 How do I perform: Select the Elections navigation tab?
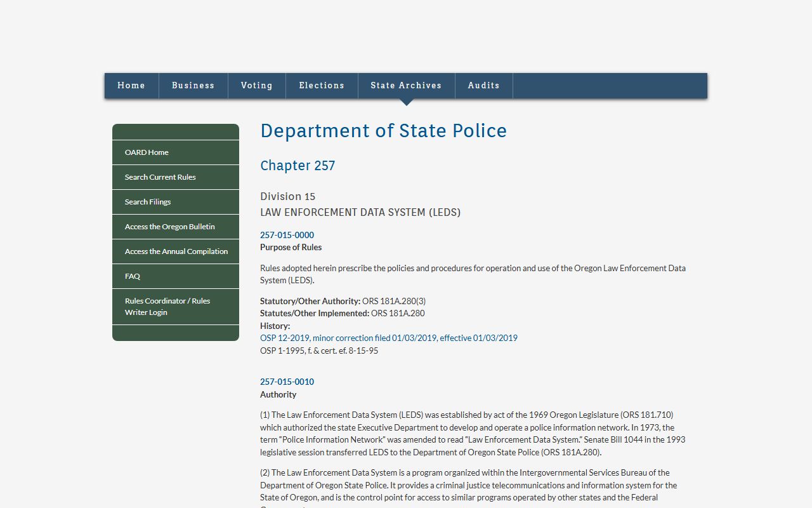pos(322,86)
